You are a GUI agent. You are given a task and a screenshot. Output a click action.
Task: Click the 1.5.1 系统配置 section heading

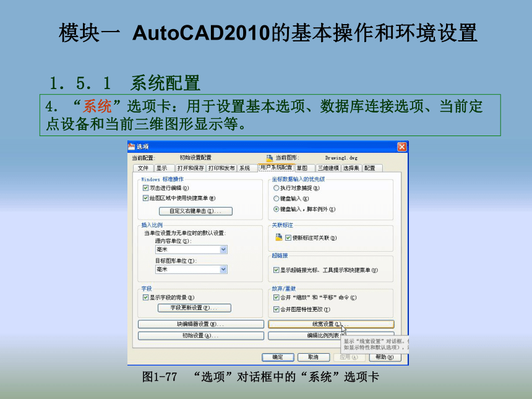[124, 83]
